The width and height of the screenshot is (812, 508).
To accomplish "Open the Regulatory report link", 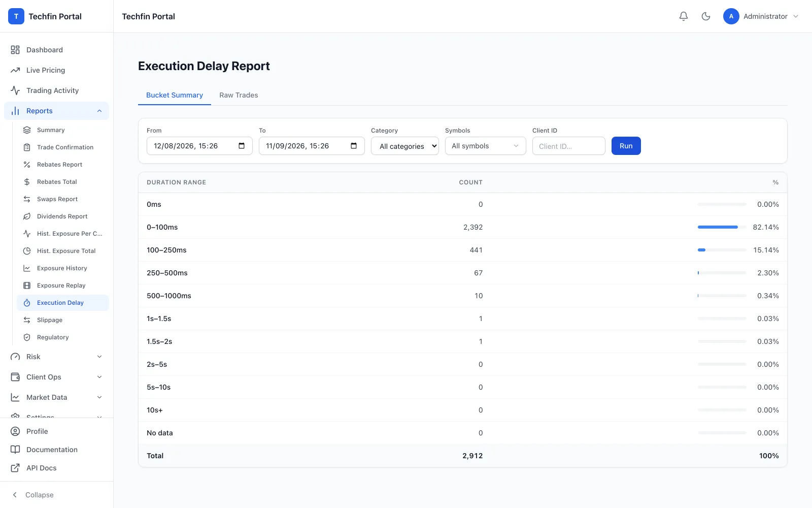I will pyautogui.click(x=63, y=337).
